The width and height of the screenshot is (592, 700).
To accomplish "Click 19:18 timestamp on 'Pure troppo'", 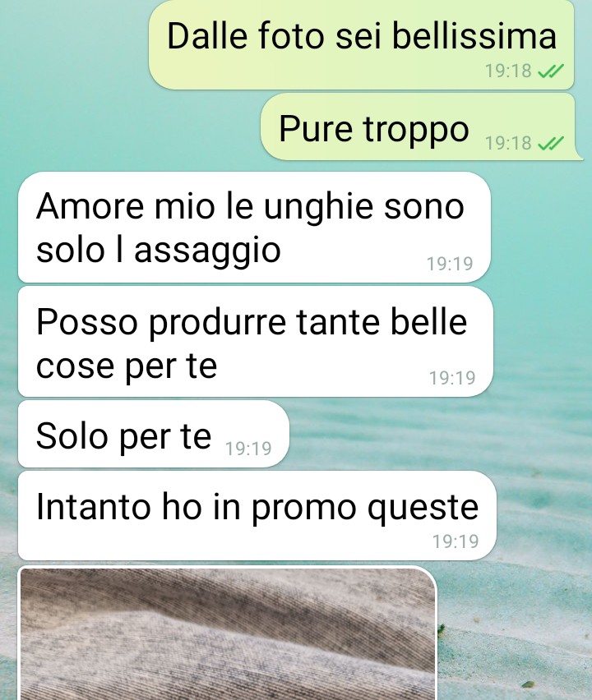I will tap(508, 143).
